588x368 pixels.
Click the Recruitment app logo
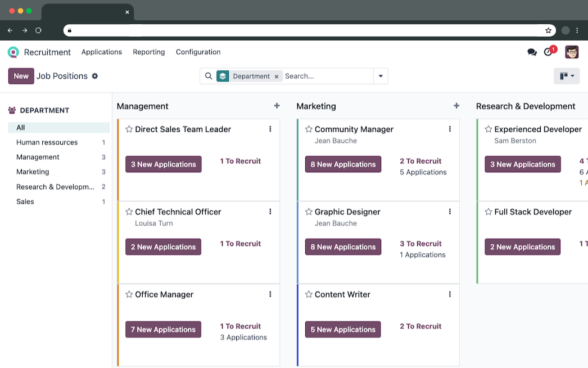(x=13, y=52)
